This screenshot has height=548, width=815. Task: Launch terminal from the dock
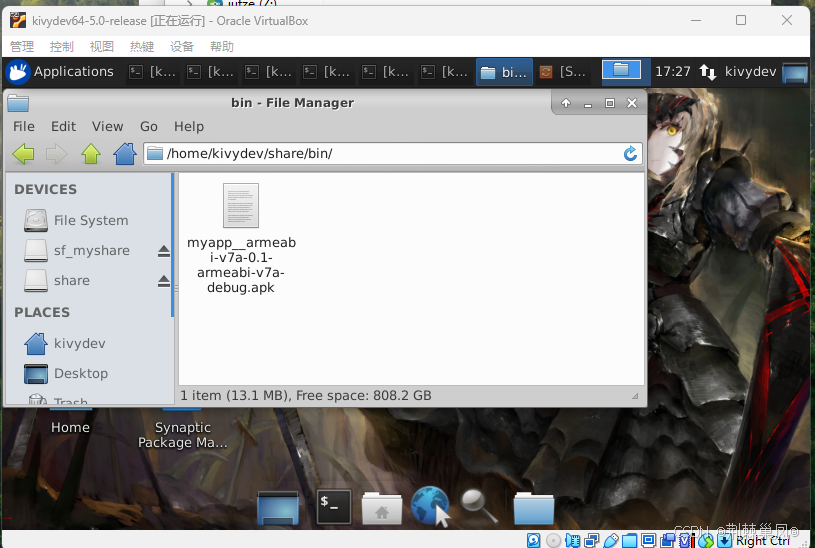click(x=334, y=507)
